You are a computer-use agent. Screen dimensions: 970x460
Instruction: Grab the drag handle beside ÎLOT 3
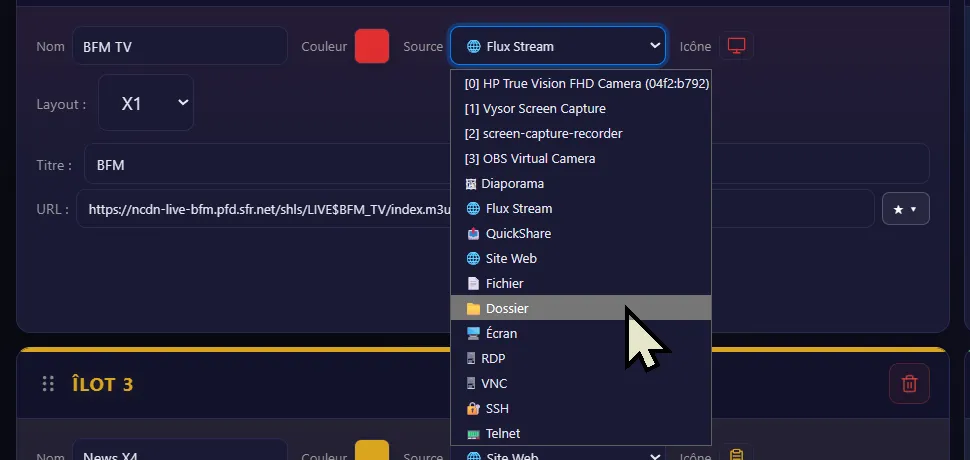(48, 384)
